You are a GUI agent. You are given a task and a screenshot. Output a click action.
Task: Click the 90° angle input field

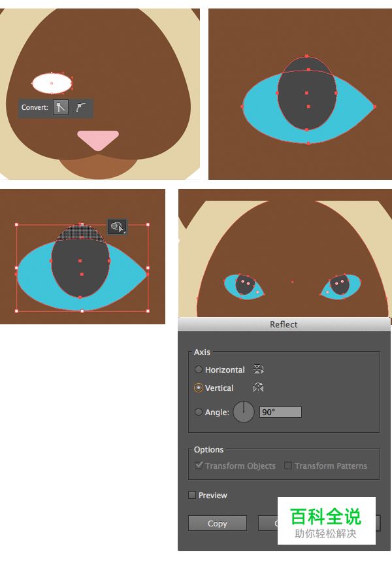tap(280, 412)
